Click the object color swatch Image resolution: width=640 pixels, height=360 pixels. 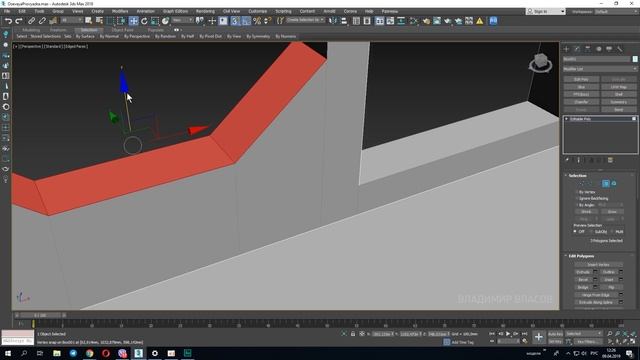(635, 59)
